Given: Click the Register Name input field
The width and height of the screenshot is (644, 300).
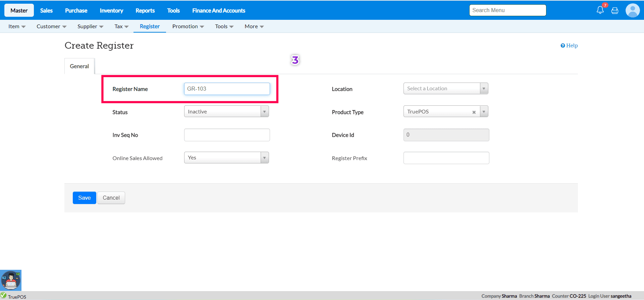Looking at the screenshot, I should 227,89.
